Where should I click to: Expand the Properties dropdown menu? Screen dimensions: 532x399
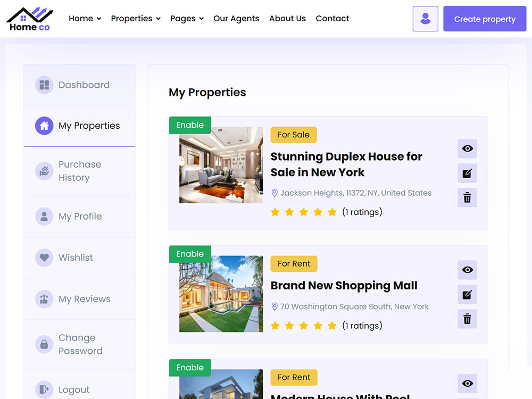[x=136, y=18]
